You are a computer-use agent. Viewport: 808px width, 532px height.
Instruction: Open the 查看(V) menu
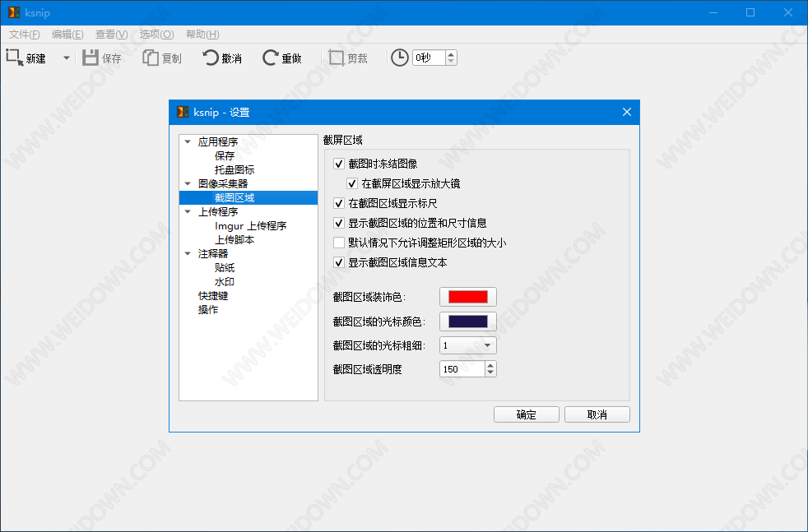click(111, 34)
